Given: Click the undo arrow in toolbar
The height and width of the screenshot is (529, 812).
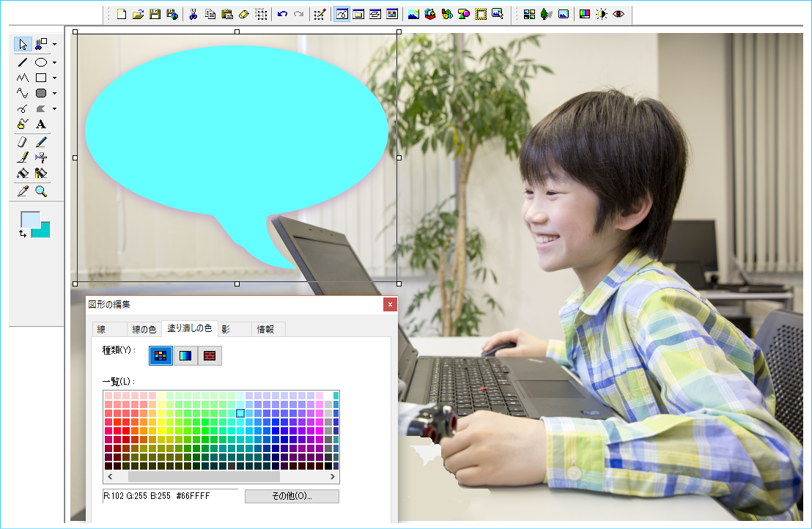Looking at the screenshot, I should point(282,14).
